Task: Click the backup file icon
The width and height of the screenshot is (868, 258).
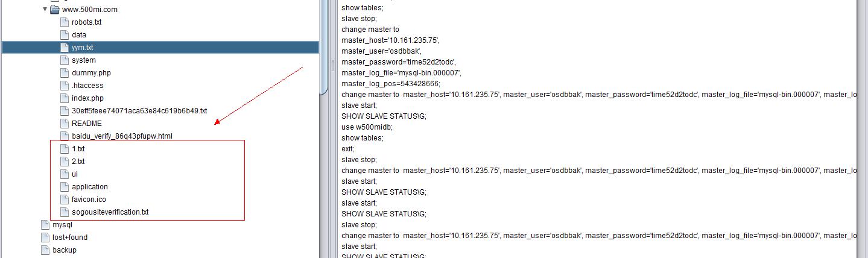Action: (45, 250)
